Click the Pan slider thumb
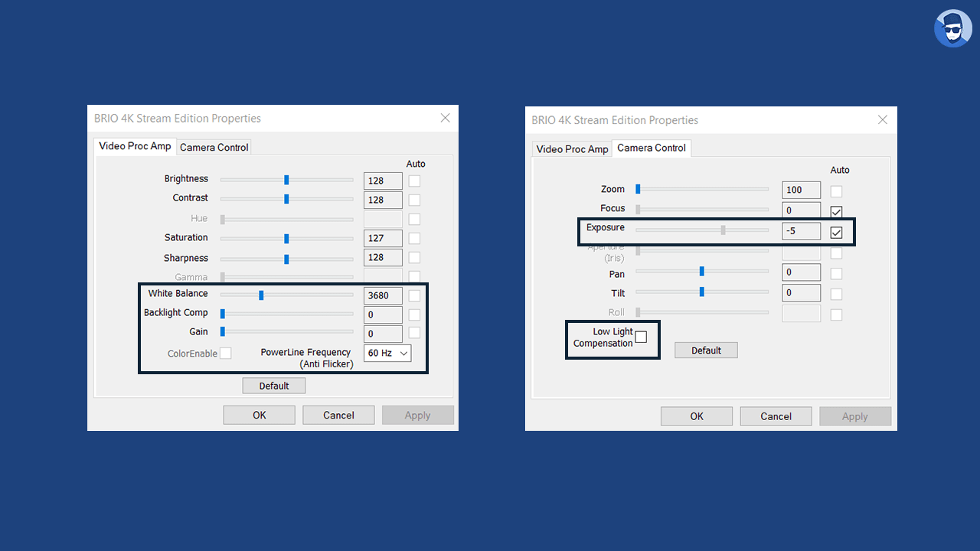The height and width of the screenshot is (551, 980). point(701,271)
